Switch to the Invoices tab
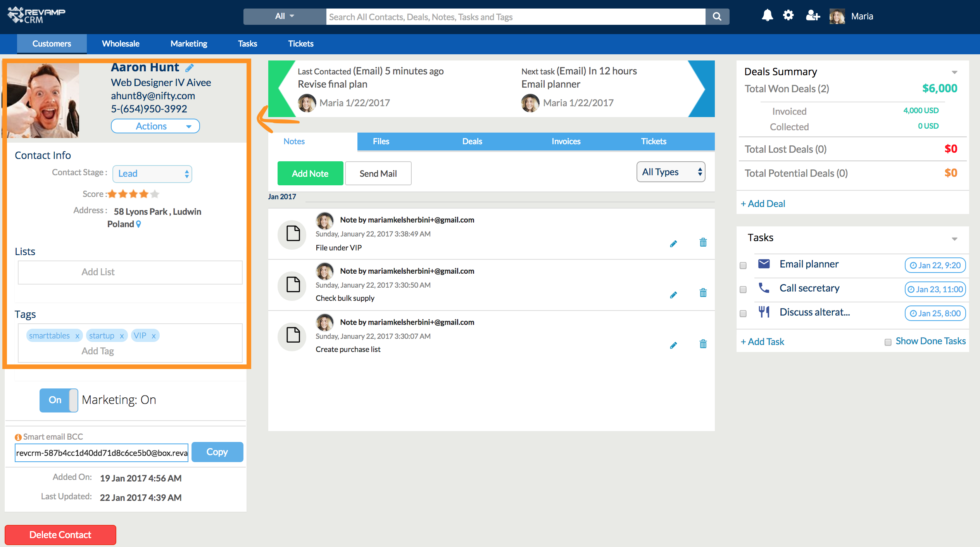This screenshot has height=547, width=980. [x=566, y=141]
